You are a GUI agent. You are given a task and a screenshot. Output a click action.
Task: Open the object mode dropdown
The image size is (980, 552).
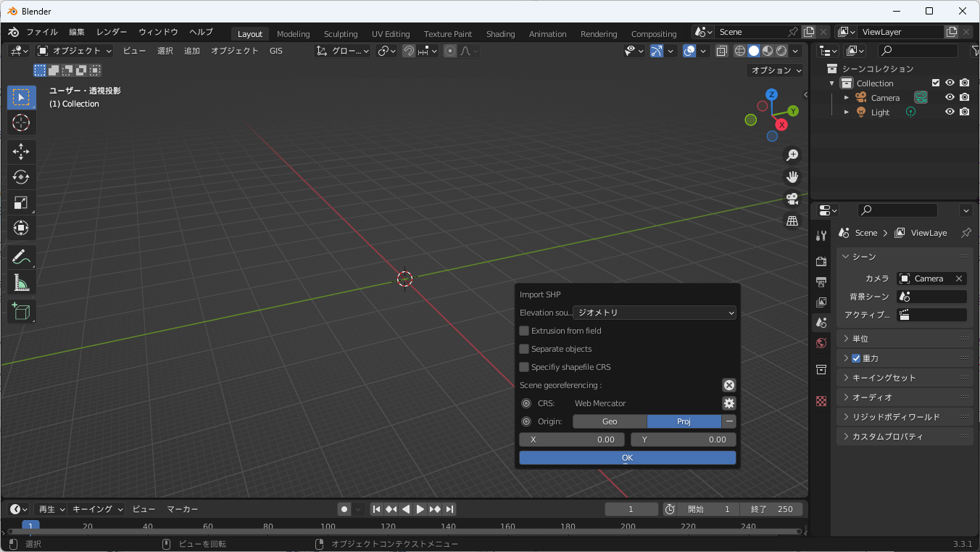(x=75, y=51)
